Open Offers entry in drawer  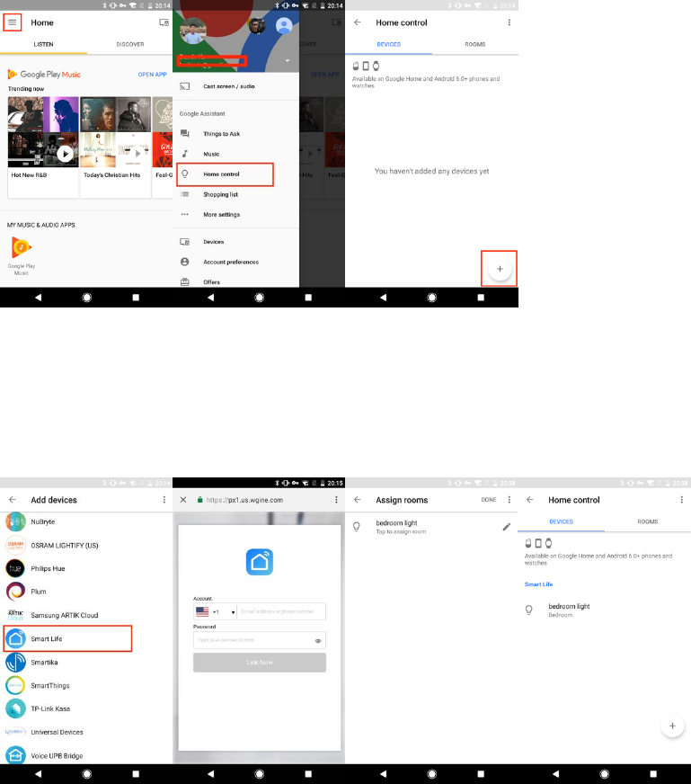[235, 282]
